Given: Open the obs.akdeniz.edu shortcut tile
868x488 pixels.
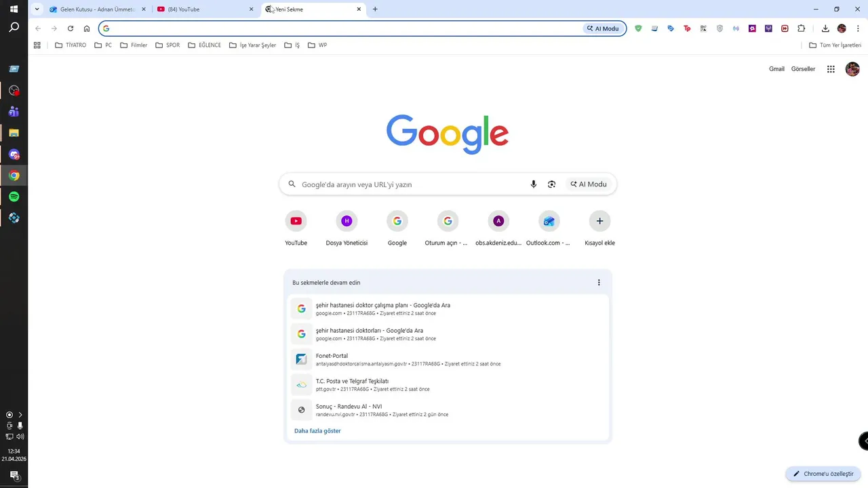Looking at the screenshot, I should coord(498,228).
